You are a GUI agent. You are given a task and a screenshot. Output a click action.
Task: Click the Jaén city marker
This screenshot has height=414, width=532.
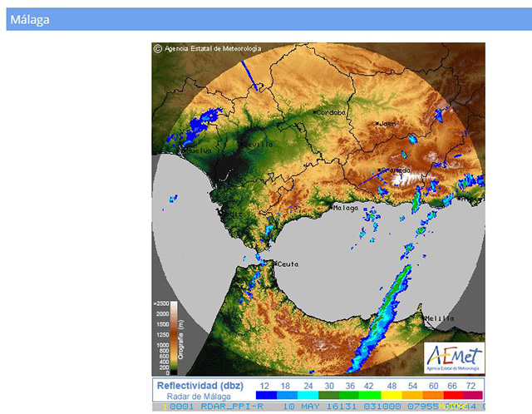377,124
